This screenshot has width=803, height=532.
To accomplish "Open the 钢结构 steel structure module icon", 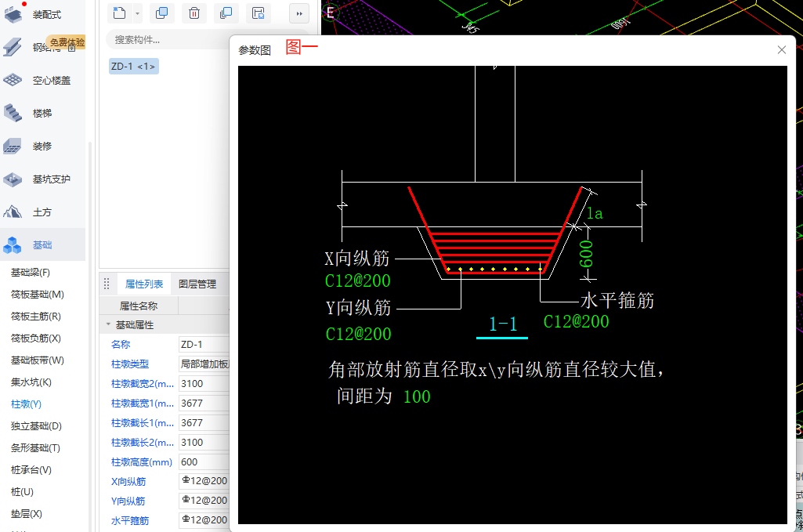I will 13,47.
